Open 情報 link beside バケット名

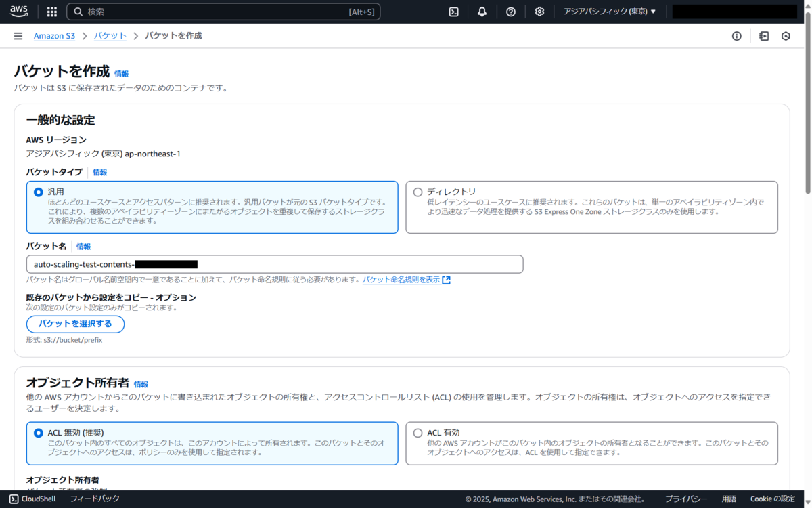coord(83,247)
